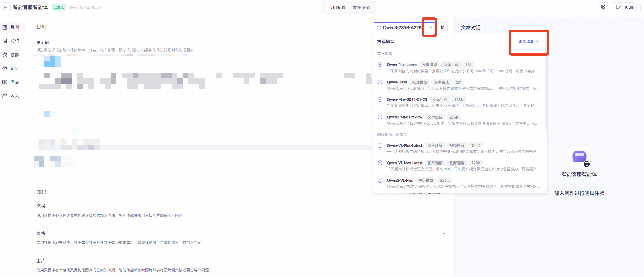
Task: Select the 规划 icon in sidebar
Action: point(5,27)
